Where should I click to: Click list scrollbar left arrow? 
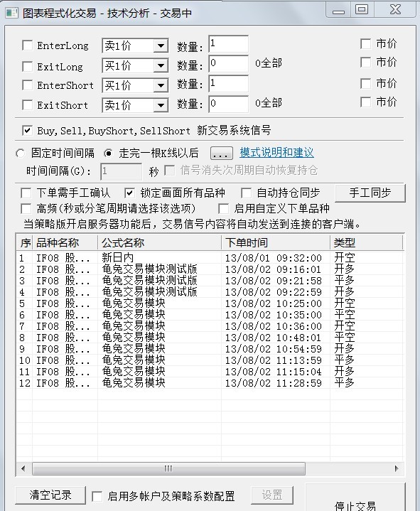[23, 468]
